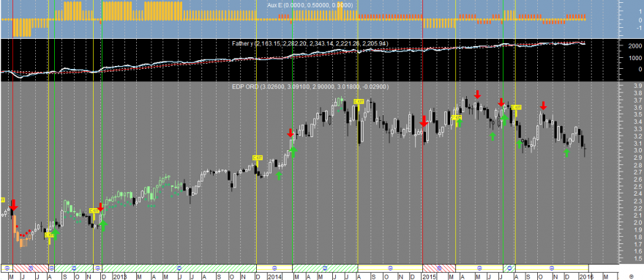Click the green up arrow at December 2015

click(x=566, y=152)
